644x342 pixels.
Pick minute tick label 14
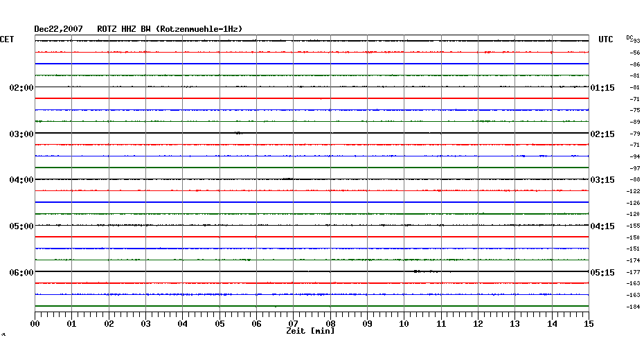(552, 324)
